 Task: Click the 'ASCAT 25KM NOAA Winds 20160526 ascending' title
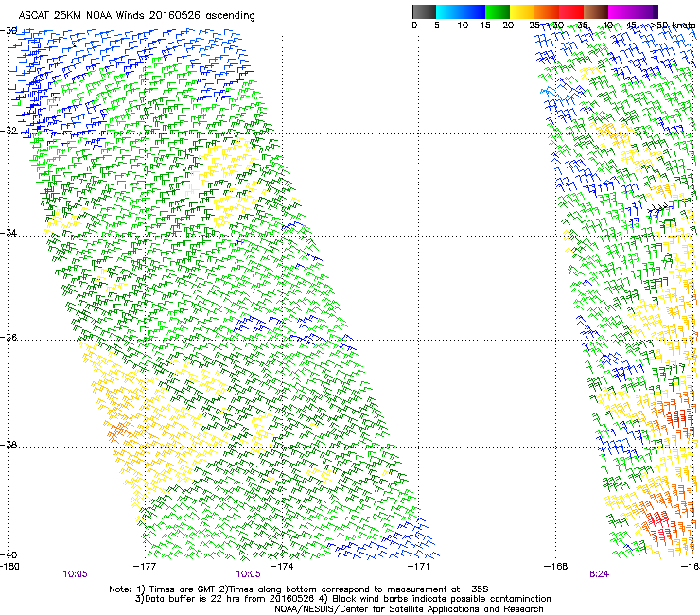(x=136, y=16)
